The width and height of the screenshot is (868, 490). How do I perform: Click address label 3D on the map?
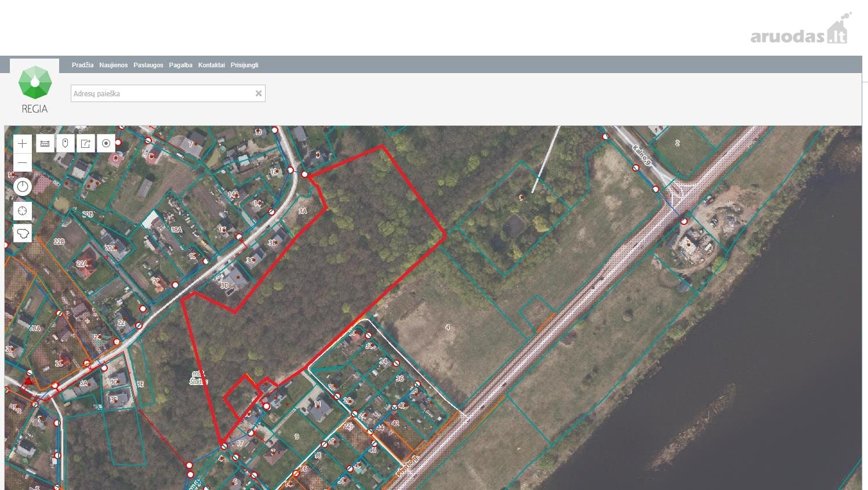(225, 285)
